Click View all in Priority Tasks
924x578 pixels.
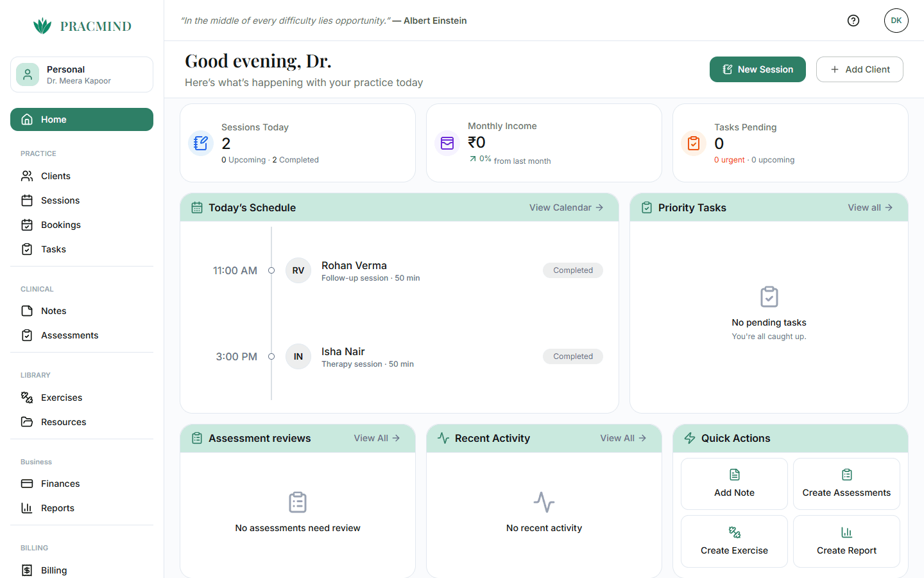(x=870, y=207)
